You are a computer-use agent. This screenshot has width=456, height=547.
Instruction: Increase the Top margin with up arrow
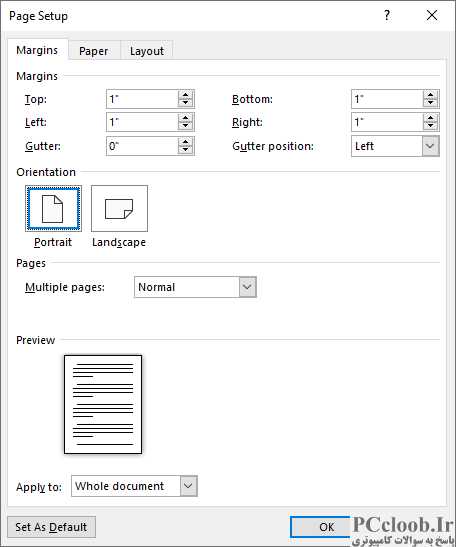(186, 95)
